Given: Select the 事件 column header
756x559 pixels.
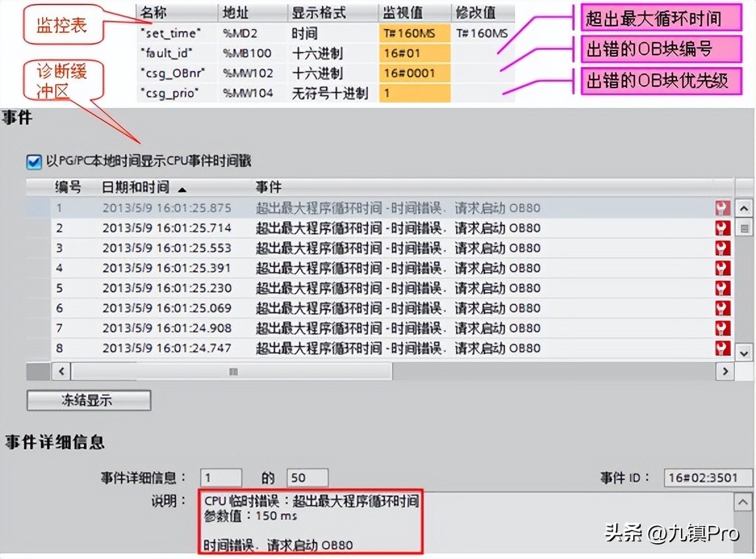Looking at the screenshot, I should [x=270, y=186].
